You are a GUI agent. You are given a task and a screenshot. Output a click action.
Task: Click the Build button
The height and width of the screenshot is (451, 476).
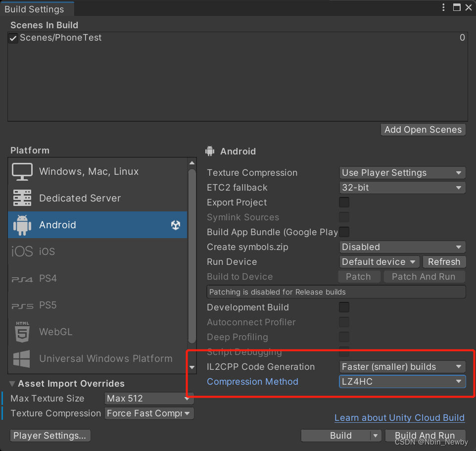point(336,436)
